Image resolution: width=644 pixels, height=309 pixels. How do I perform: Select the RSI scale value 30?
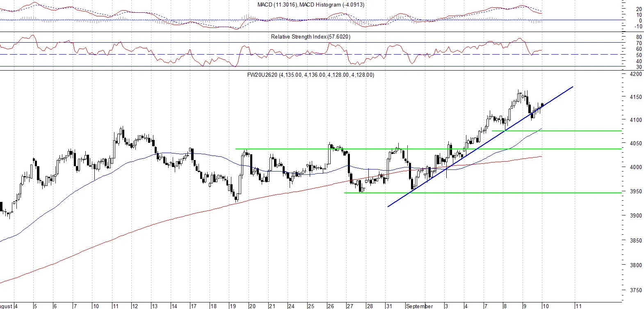tap(639, 67)
